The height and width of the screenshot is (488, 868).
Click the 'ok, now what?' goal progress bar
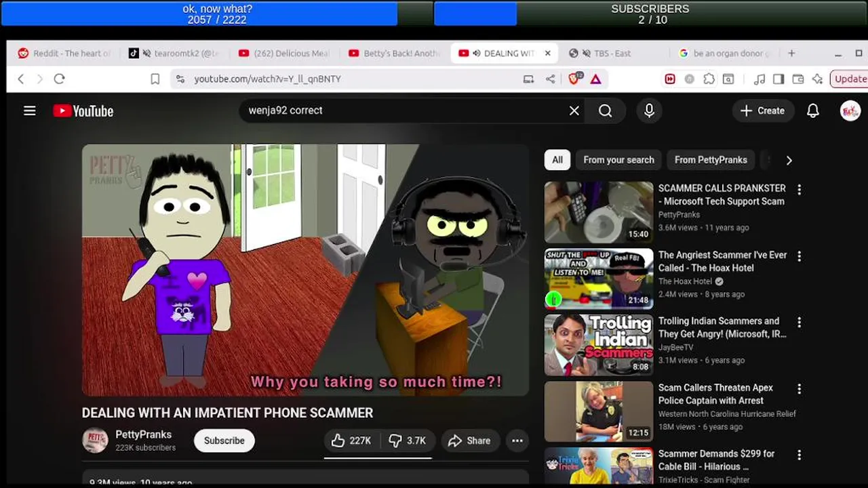[217, 14]
